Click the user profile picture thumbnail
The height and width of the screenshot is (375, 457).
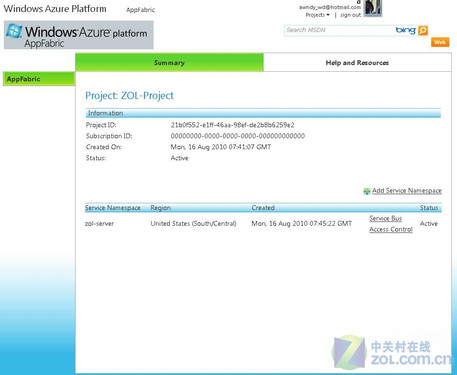tap(373, 8)
